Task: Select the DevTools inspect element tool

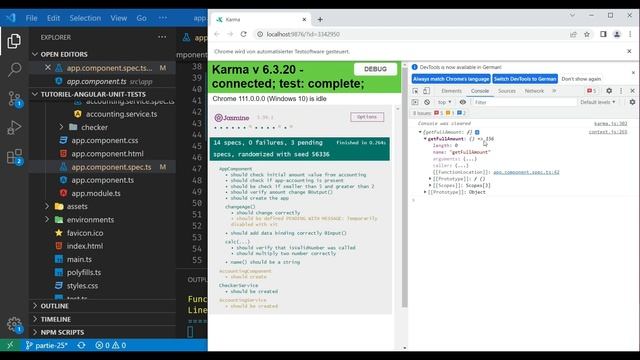Action: [x=415, y=91]
